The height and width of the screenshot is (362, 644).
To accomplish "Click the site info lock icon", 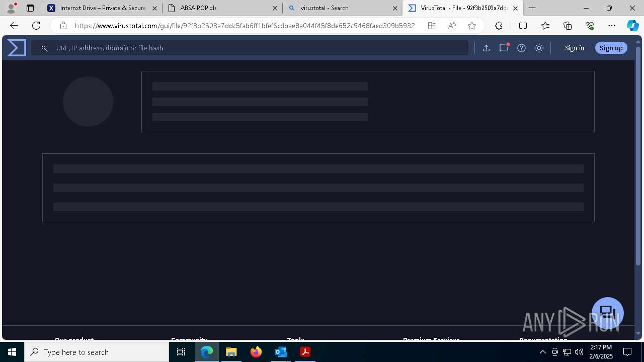I will pos(63,26).
